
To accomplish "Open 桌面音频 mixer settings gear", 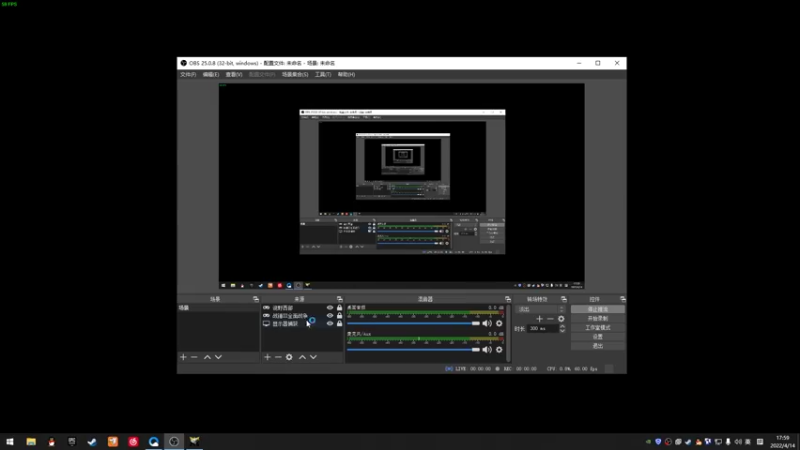I will pyautogui.click(x=499, y=323).
